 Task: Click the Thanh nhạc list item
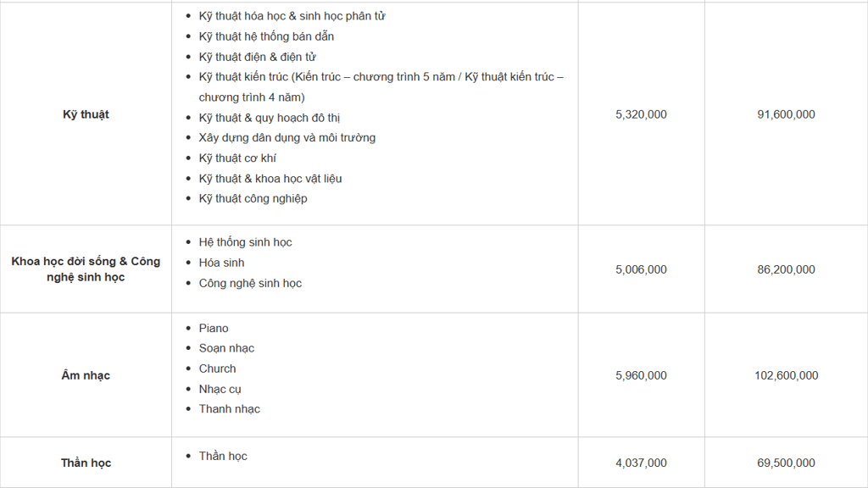point(229,409)
